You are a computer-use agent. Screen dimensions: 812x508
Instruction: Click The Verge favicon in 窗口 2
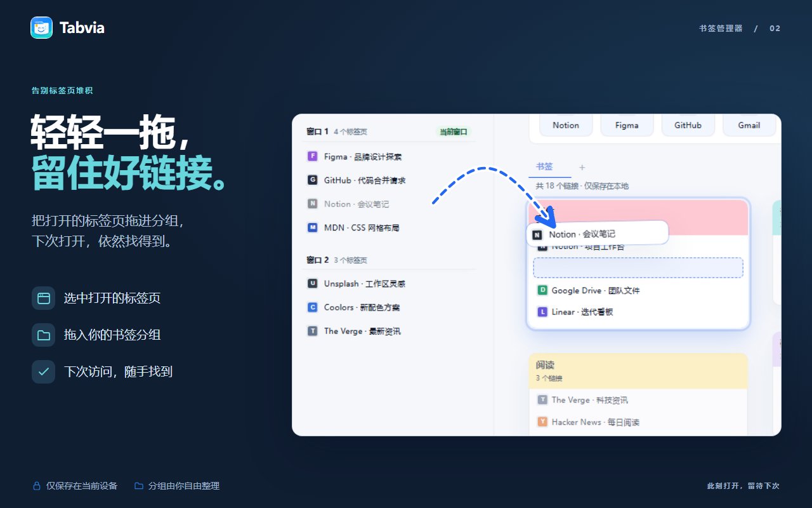pos(312,331)
